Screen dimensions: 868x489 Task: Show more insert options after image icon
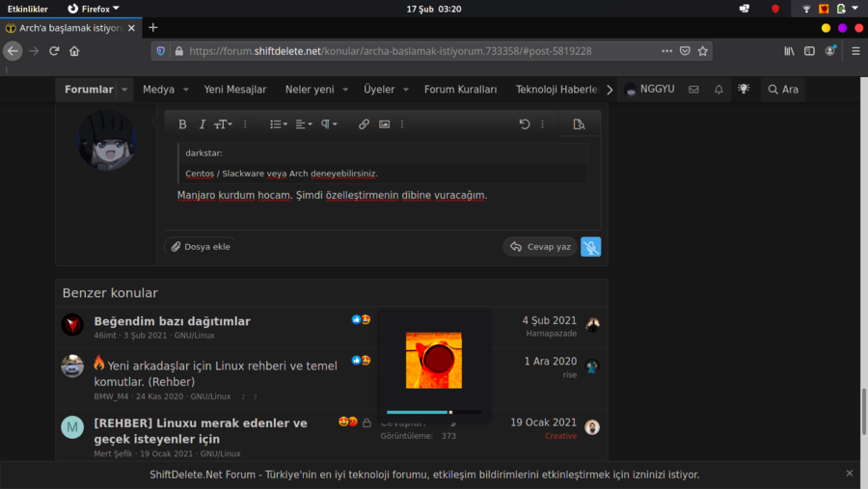coord(402,124)
